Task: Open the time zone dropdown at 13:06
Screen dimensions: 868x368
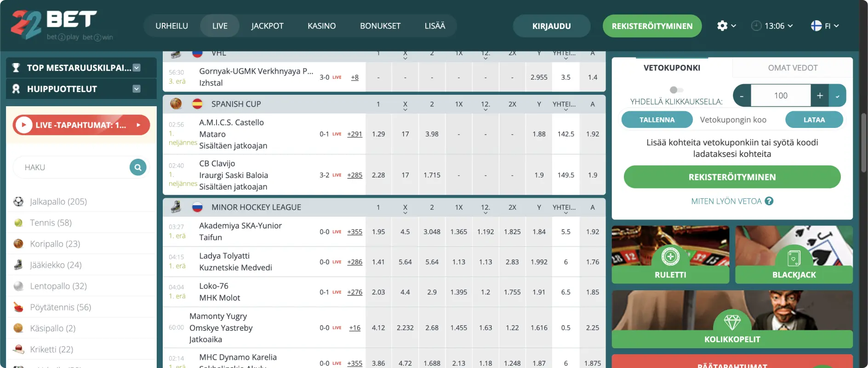Action: click(x=790, y=26)
